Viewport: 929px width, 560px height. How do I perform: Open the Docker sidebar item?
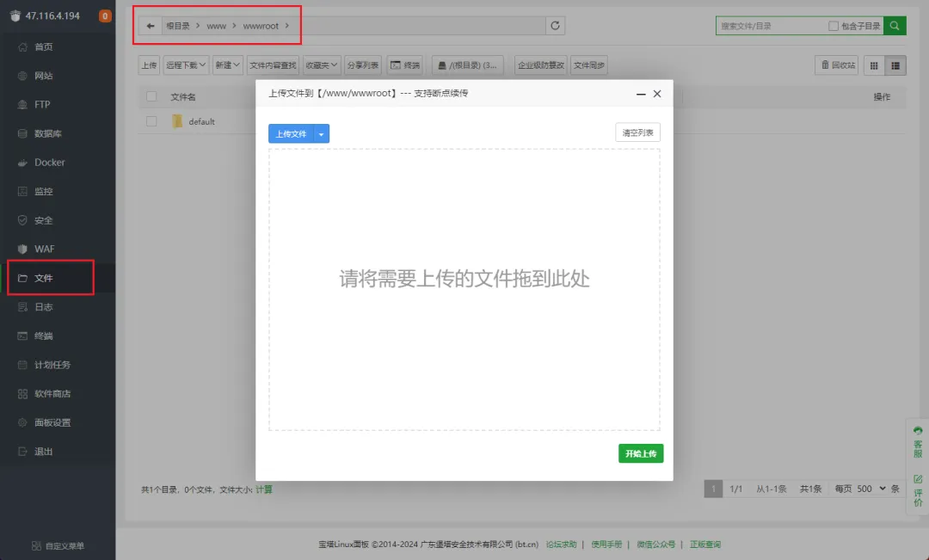[x=49, y=163]
